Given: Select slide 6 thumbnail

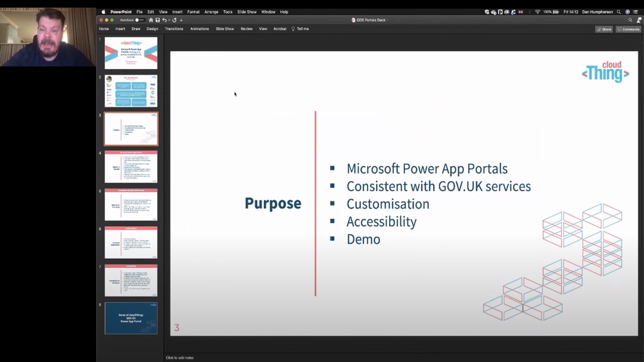Looking at the screenshot, I should click(x=131, y=242).
